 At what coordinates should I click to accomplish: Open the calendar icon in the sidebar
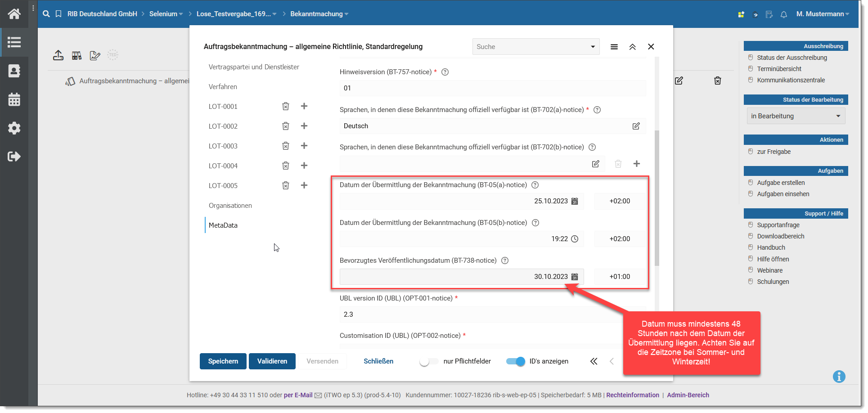[x=14, y=99]
